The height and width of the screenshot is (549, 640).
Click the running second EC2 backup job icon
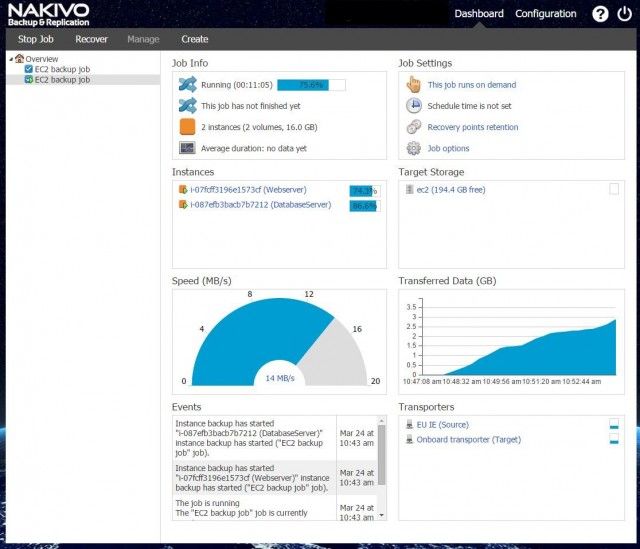[29, 80]
